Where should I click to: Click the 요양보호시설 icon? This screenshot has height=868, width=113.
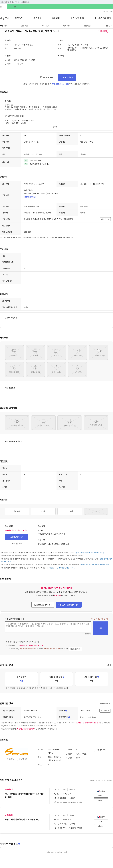56,369
